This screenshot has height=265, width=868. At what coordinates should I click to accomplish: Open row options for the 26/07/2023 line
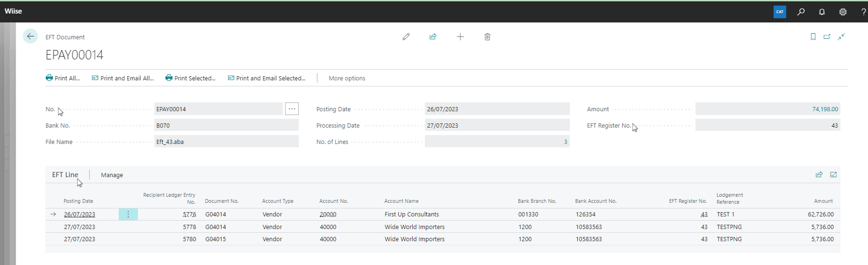click(128, 215)
